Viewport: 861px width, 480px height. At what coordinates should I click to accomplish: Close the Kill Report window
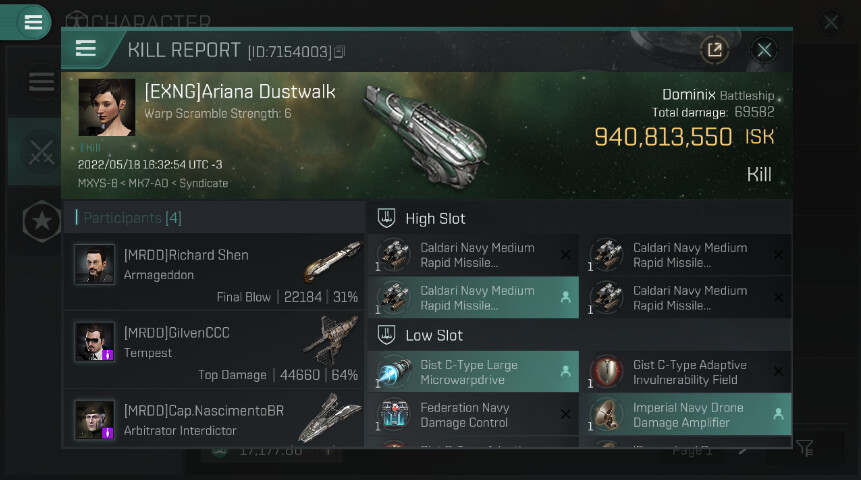[x=764, y=50]
